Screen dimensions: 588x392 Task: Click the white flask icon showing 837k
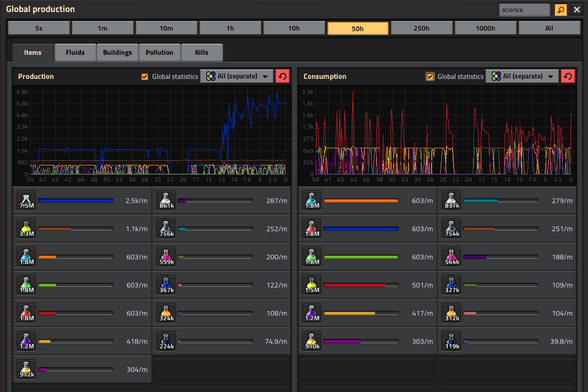(x=452, y=201)
